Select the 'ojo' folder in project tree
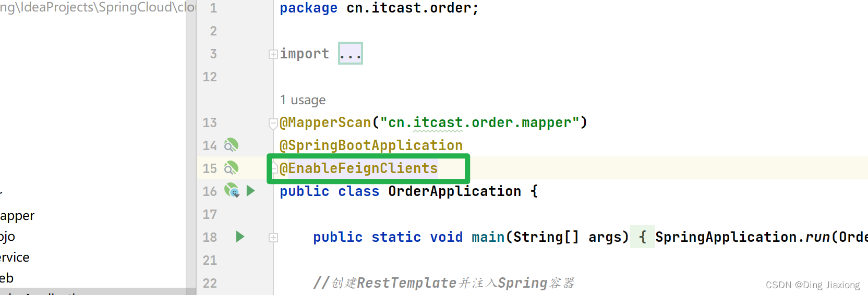Image resolution: width=868 pixels, height=295 pixels. 7,237
